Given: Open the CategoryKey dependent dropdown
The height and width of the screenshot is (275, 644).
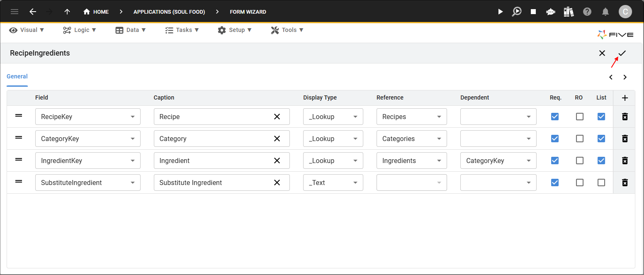Looking at the screenshot, I should tap(498, 161).
